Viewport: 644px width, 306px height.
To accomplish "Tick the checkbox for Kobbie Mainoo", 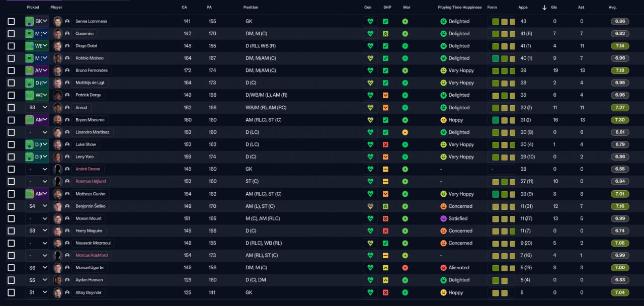I will [x=11, y=58].
